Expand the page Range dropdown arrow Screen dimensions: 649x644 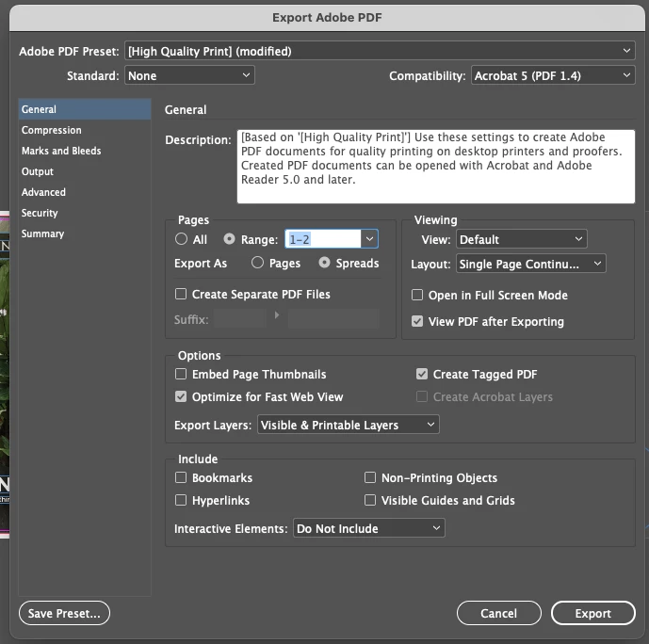tap(369, 239)
